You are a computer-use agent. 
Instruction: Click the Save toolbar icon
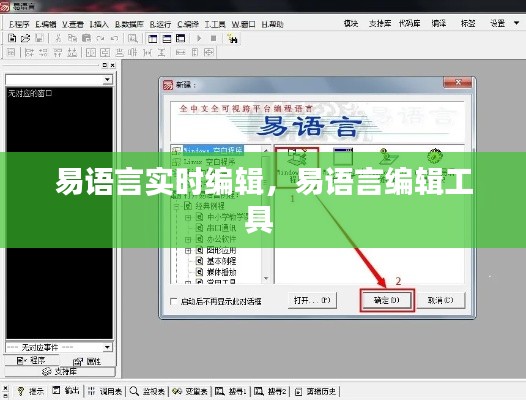click(x=39, y=38)
